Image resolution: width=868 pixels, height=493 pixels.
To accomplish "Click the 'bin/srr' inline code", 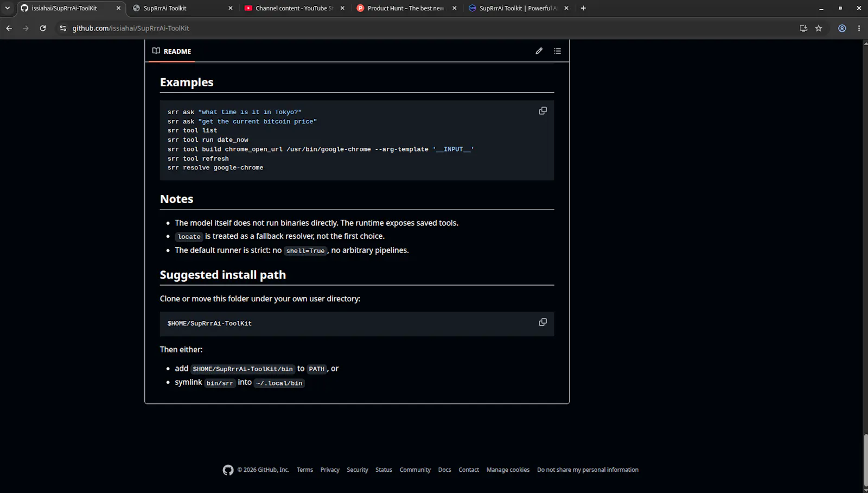I will [x=220, y=383].
